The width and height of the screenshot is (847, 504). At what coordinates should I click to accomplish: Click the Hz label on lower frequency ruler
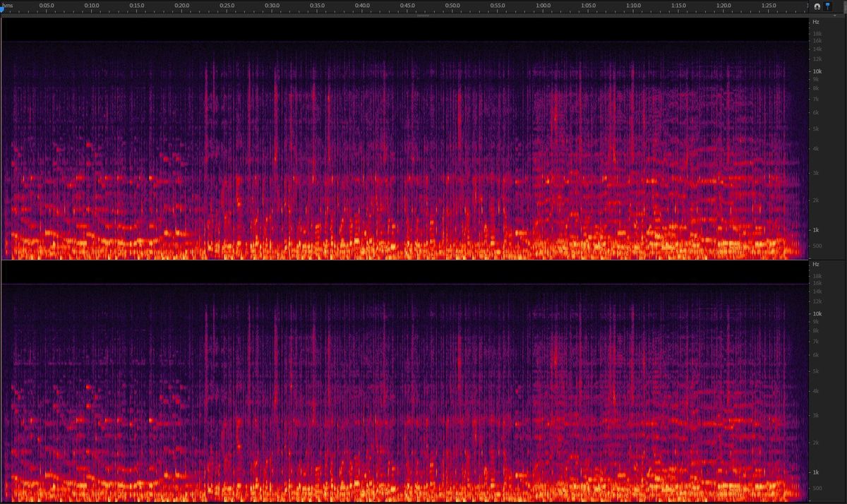815,264
